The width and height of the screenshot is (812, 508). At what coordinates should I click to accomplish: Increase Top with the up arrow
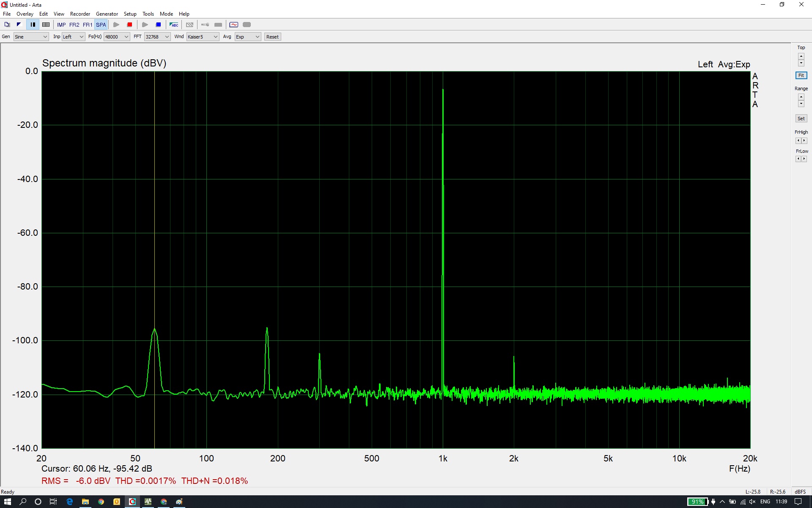[x=801, y=56]
